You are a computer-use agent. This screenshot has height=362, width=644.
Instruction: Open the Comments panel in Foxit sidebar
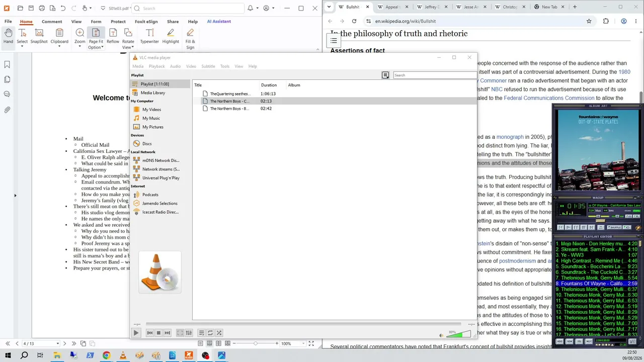(7, 94)
